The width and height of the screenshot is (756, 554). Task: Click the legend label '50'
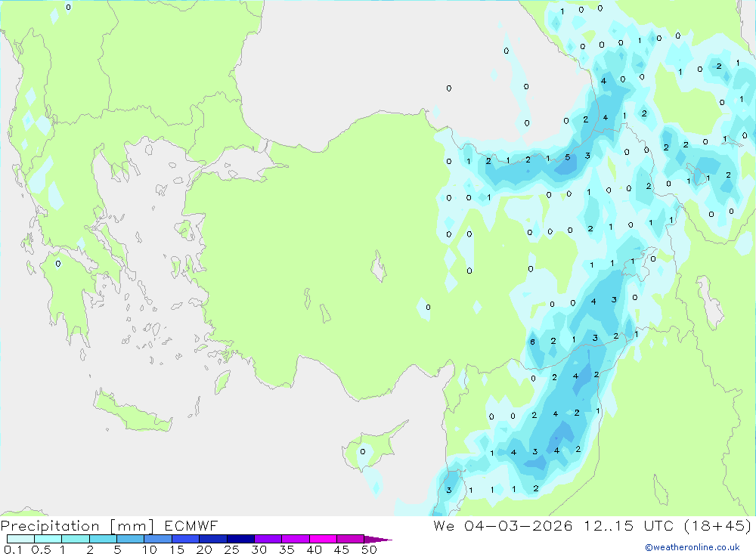pos(369,549)
